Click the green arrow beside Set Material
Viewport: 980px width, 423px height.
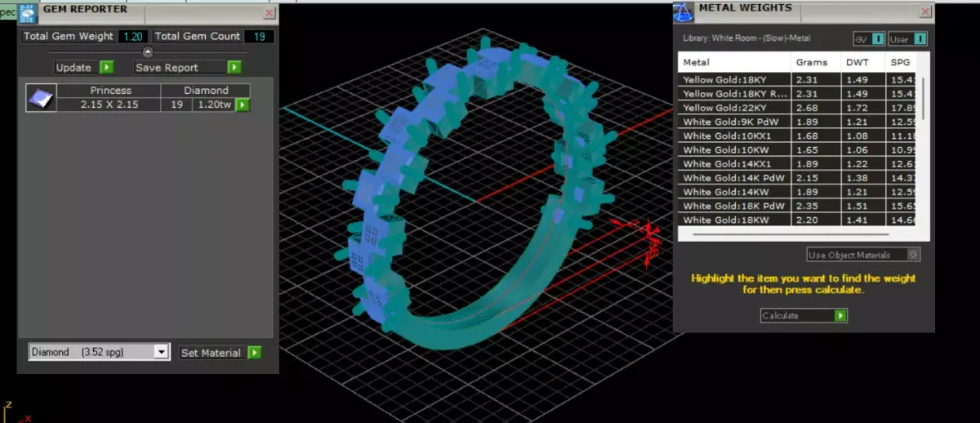click(x=255, y=353)
